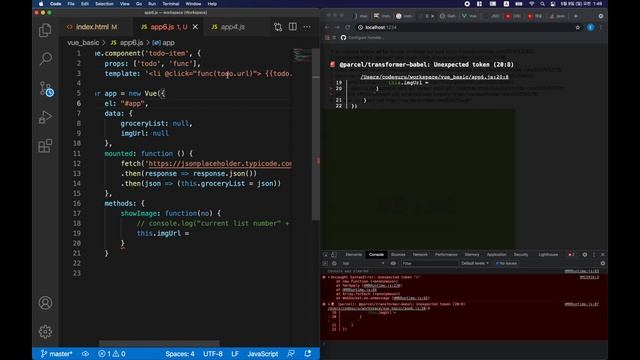The image size is (640, 360).
Task: Open the Manage gear in VS Code
Action: pos(45,331)
